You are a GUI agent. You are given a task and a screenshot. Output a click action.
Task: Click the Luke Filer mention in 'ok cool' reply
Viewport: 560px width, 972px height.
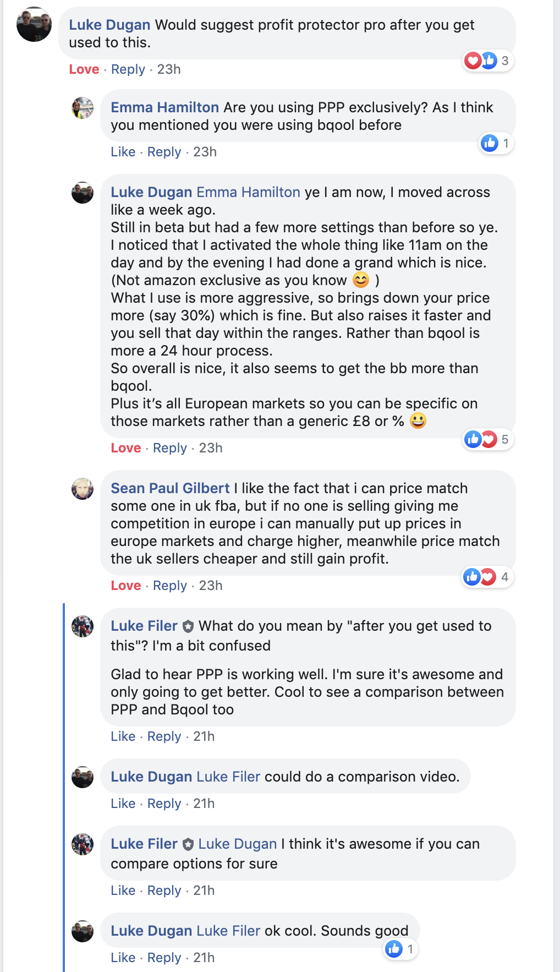pyautogui.click(x=228, y=931)
